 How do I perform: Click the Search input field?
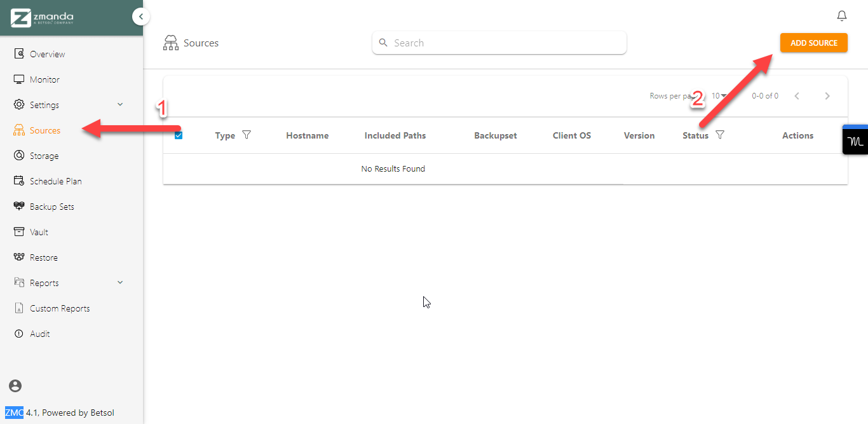(x=499, y=43)
